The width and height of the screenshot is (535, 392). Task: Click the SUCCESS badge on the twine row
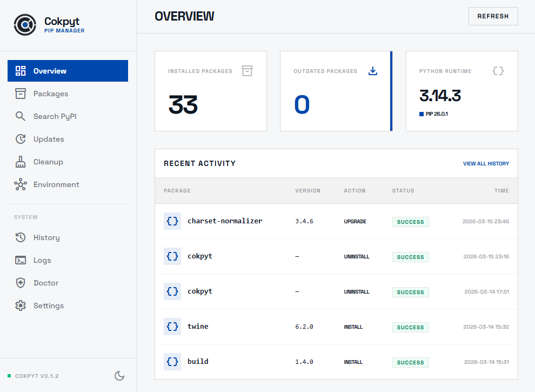[x=410, y=327]
